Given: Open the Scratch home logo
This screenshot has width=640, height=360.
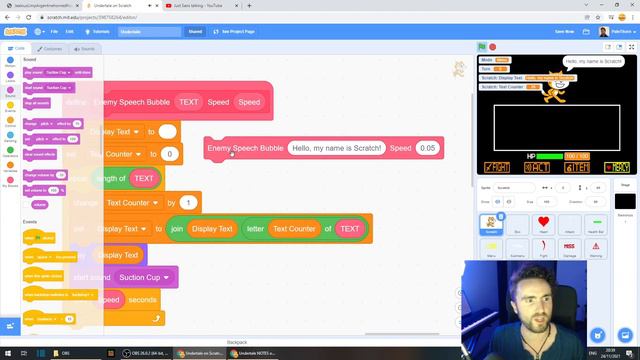Looking at the screenshot, I should [16, 31].
